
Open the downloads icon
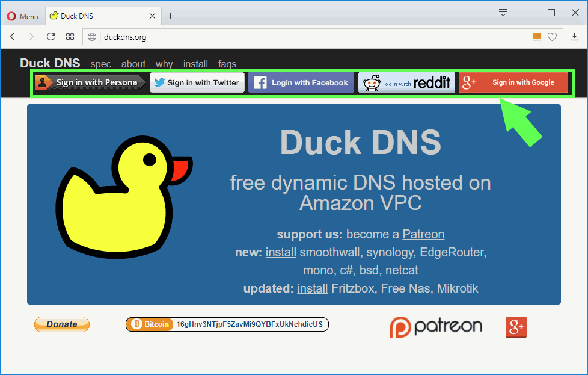[x=574, y=36]
